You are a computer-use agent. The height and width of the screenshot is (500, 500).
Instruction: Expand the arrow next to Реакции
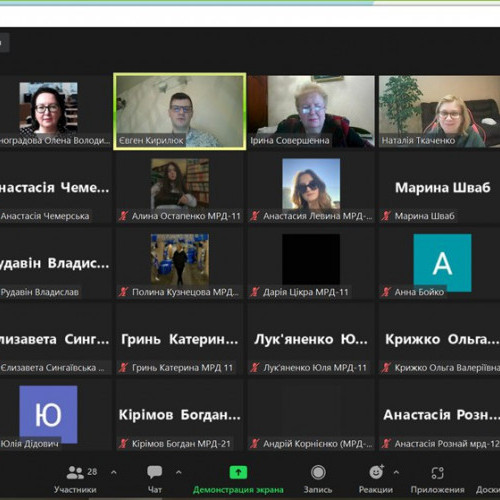click(396, 472)
